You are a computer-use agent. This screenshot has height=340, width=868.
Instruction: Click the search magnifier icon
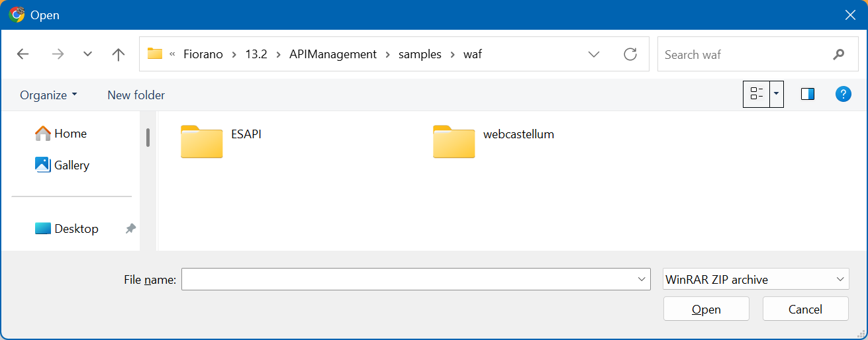click(839, 54)
